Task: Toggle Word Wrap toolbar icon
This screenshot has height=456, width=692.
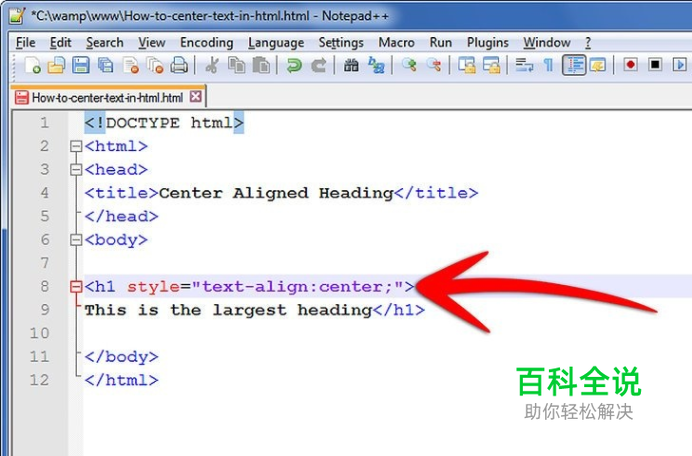Action: click(524, 66)
